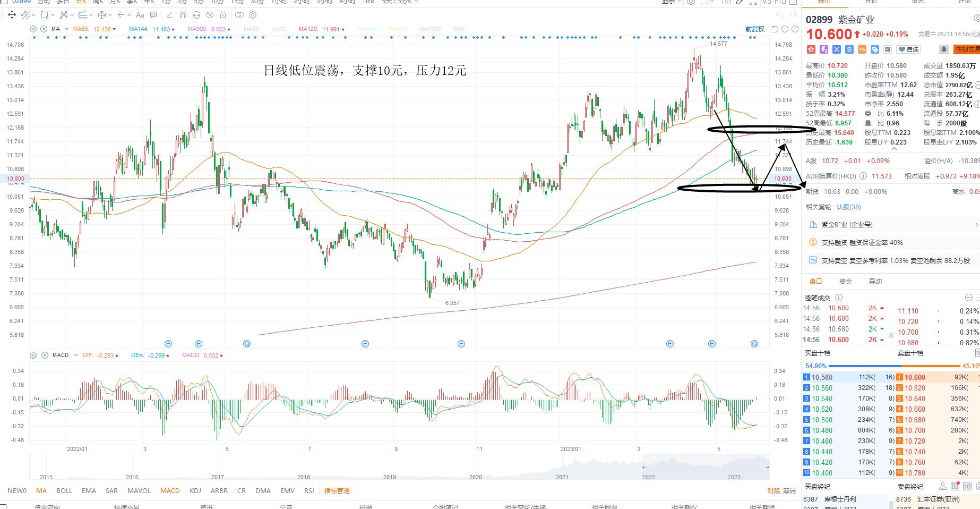Click the blue price tag badge icon

874,49
